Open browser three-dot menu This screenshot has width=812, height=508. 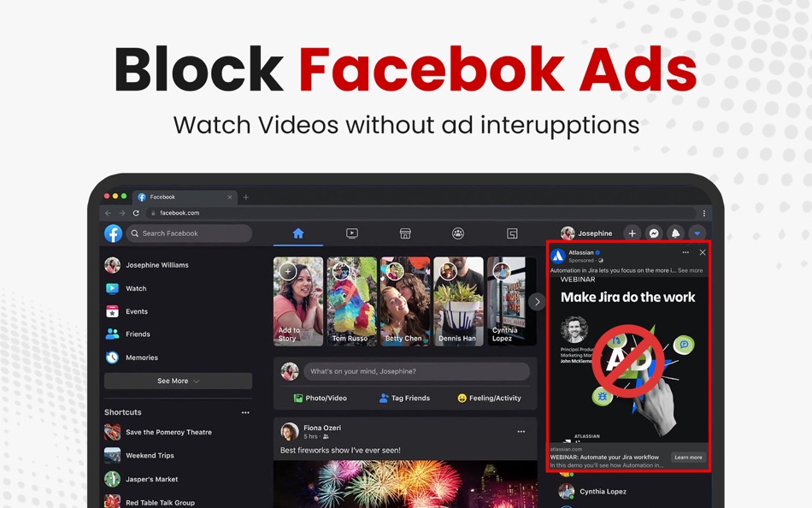pyautogui.click(x=703, y=213)
